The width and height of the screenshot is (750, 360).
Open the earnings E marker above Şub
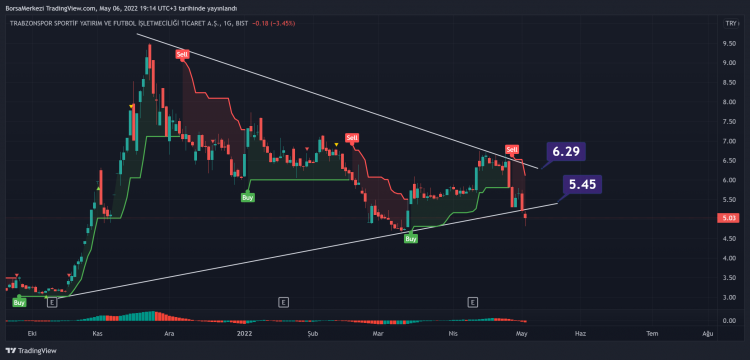pos(284,302)
